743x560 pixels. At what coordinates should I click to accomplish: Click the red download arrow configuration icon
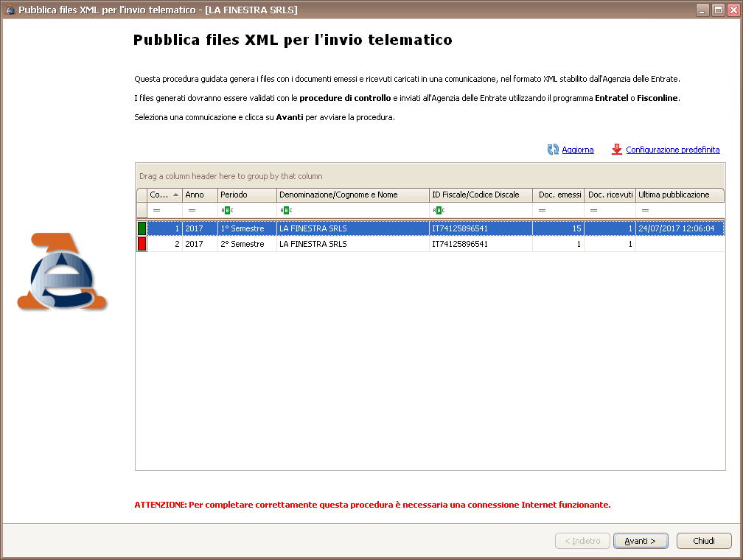click(617, 150)
